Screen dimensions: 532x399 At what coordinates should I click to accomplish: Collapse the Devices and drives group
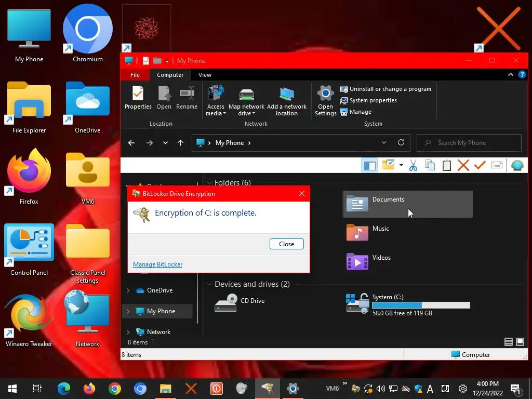[210, 284]
